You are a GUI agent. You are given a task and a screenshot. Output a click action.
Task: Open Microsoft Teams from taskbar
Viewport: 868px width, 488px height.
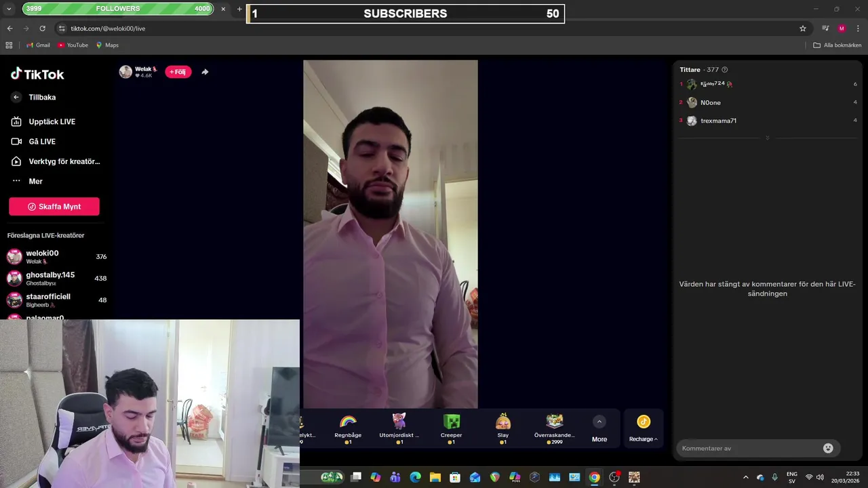[x=395, y=477]
